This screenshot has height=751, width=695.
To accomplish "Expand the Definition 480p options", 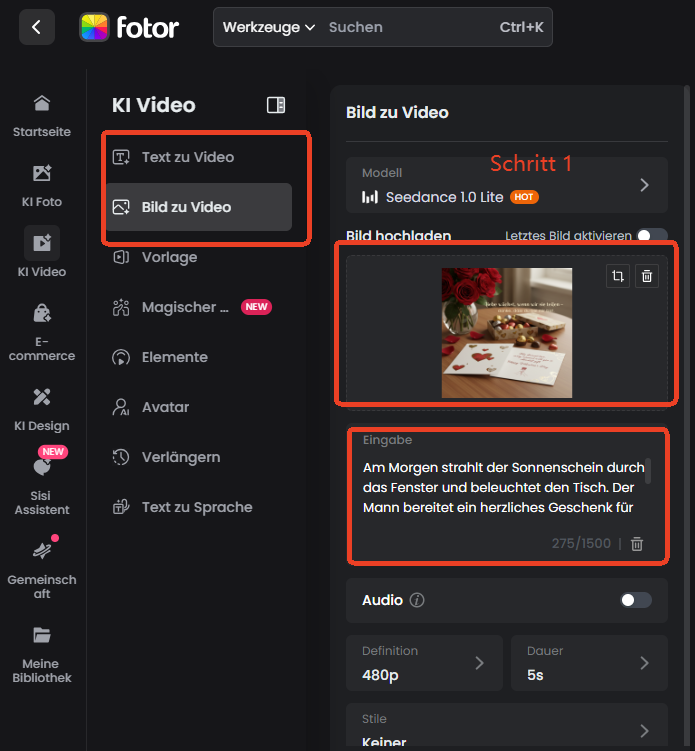I will tap(479, 663).
